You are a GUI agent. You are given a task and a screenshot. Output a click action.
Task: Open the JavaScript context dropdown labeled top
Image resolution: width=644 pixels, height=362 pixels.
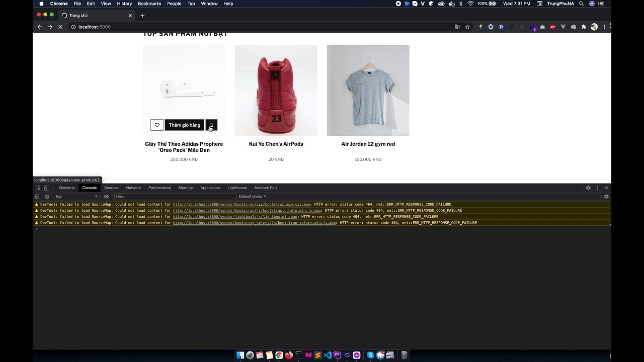76,197
